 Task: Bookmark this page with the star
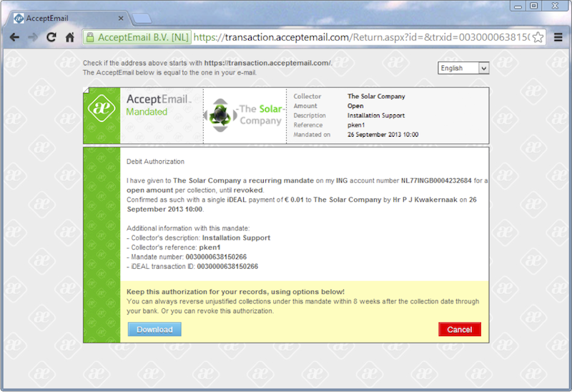tap(538, 37)
